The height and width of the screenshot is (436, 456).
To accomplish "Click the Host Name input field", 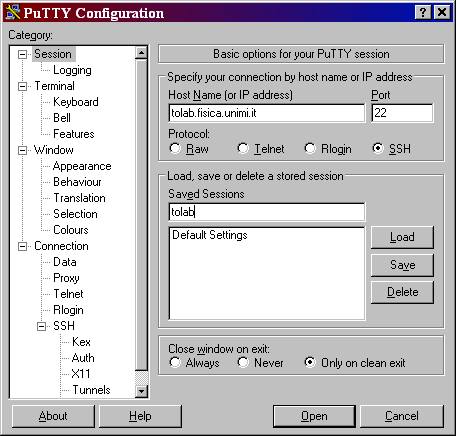I will [x=267, y=113].
